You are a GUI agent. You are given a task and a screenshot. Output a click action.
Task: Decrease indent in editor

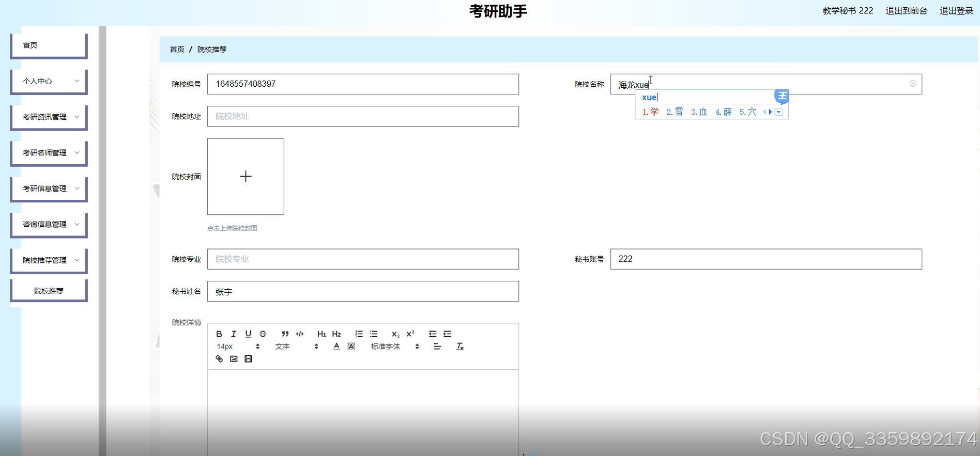pyautogui.click(x=433, y=334)
